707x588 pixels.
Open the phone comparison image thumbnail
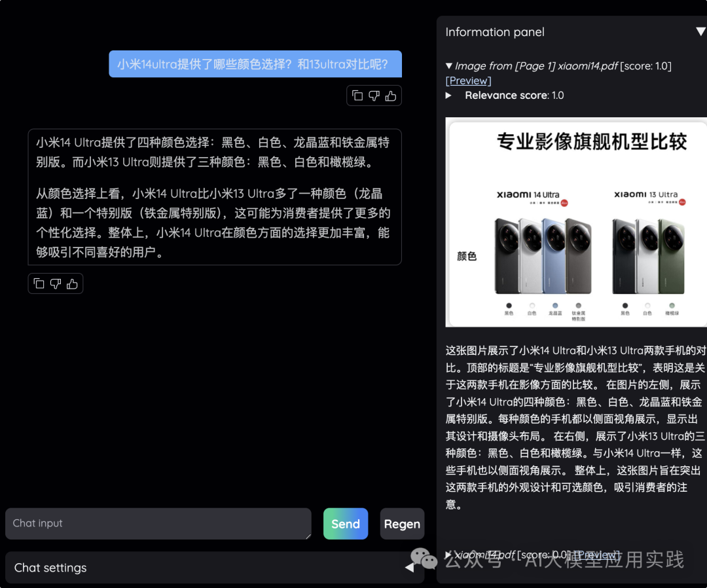pyautogui.click(x=576, y=223)
